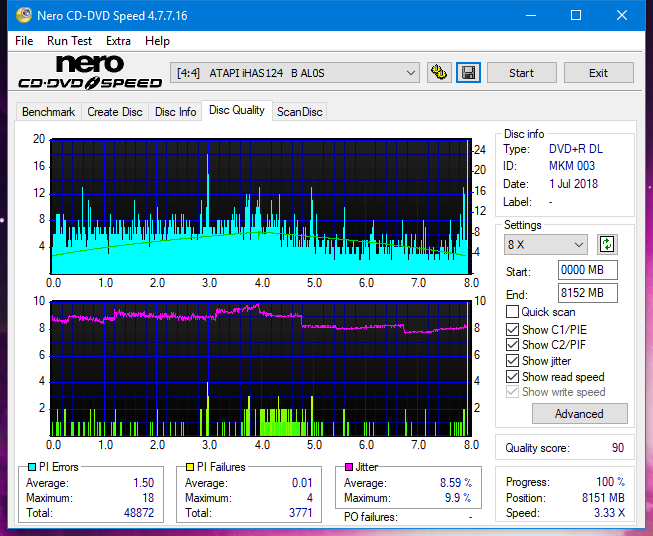Toggle Show jitter checkbox

512,361
